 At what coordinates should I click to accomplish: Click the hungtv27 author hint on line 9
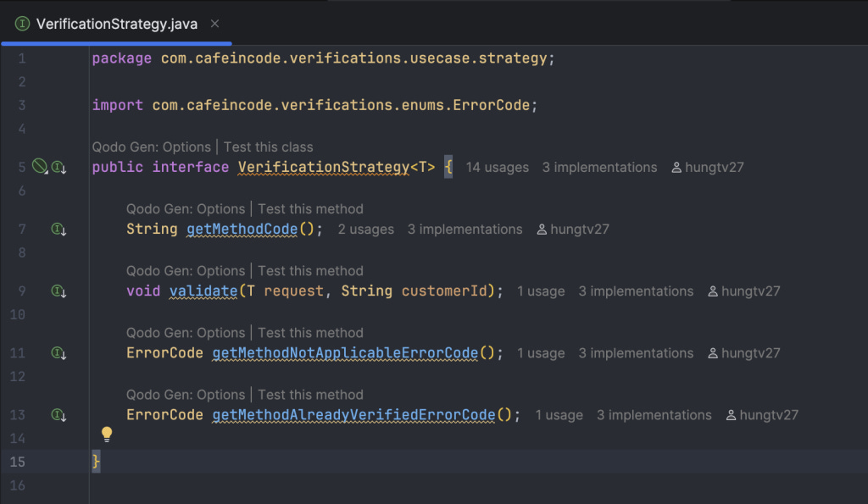[744, 291]
